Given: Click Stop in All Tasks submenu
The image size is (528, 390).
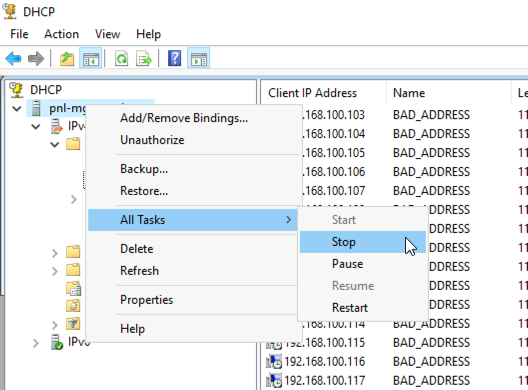Looking at the screenshot, I should pyautogui.click(x=363, y=242).
